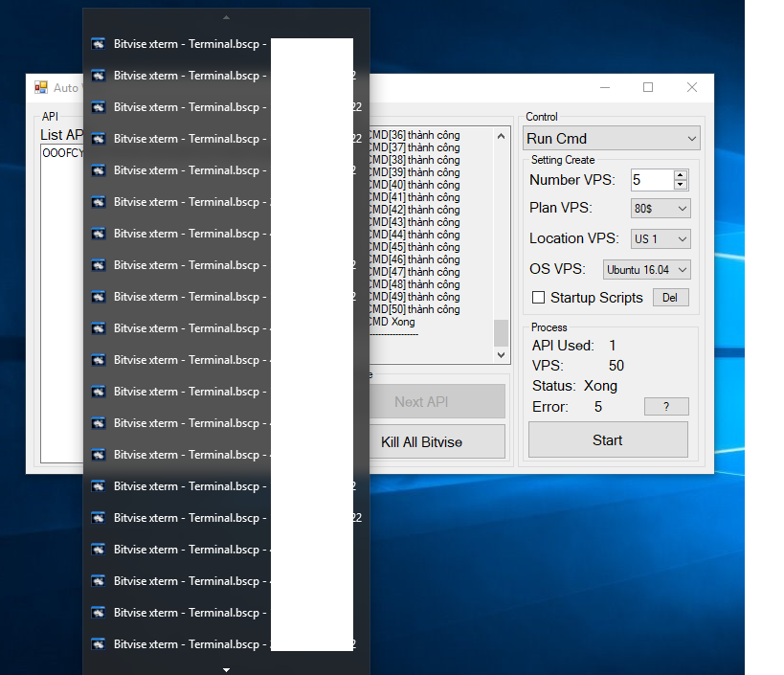Click the Start button
Viewport: 784px width, 675px height.
click(608, 440)
